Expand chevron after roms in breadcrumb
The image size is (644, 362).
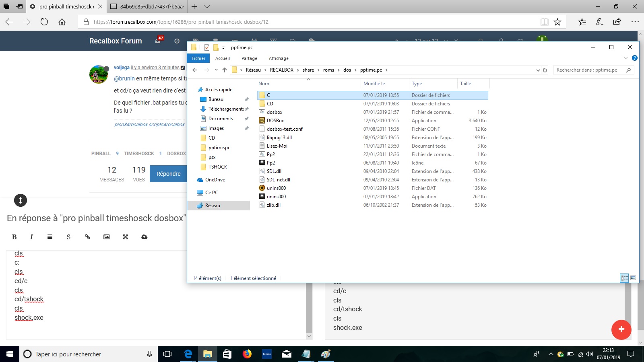(339, 70)
